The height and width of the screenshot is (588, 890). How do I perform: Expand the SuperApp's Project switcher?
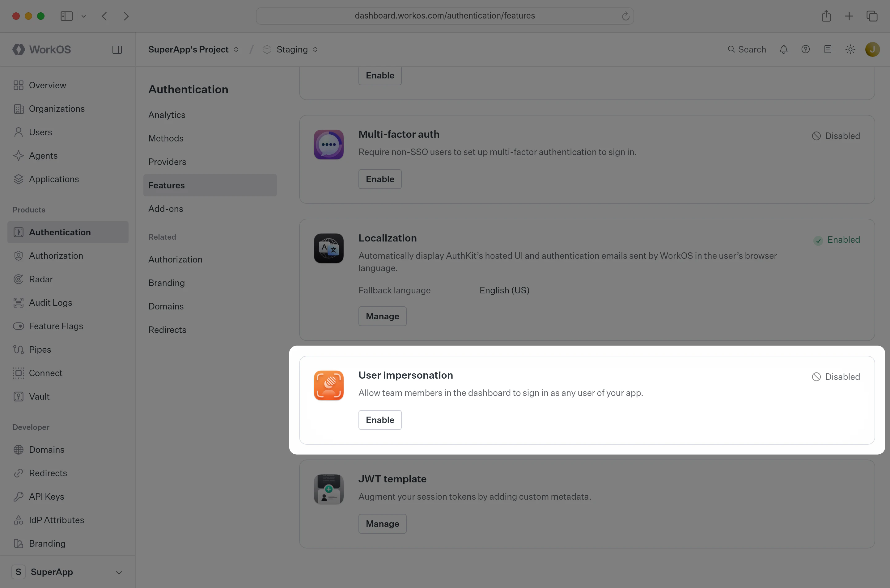coord(193,49)
